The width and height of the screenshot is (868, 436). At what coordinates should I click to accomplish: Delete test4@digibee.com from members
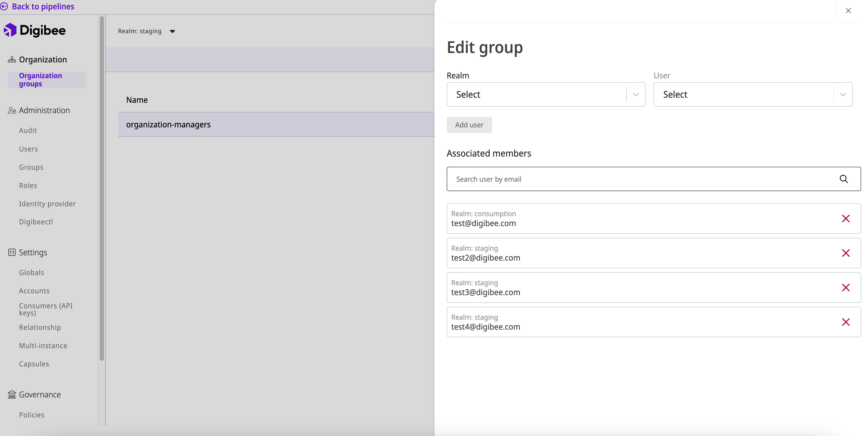pyautogui.click(x=845, y=322)
